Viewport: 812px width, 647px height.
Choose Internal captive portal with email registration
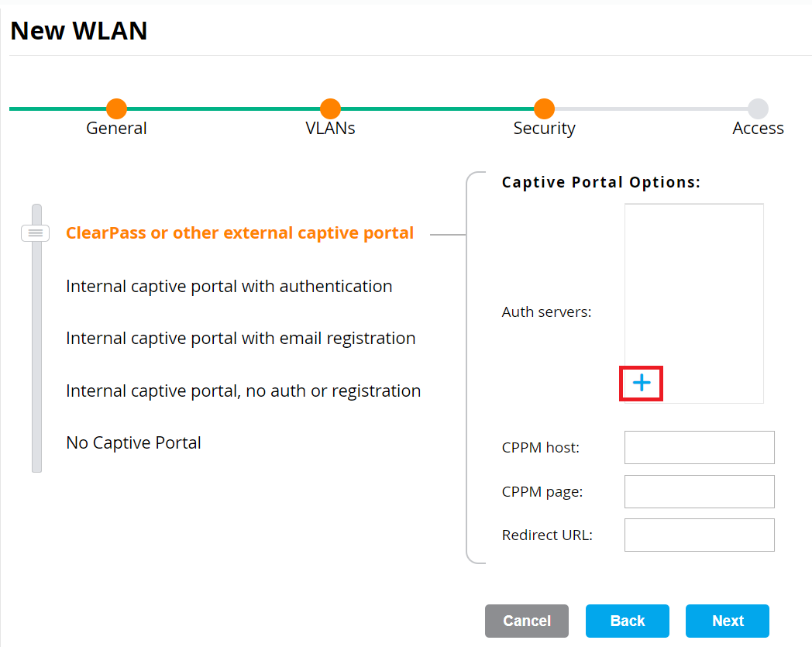coord(240,339)
